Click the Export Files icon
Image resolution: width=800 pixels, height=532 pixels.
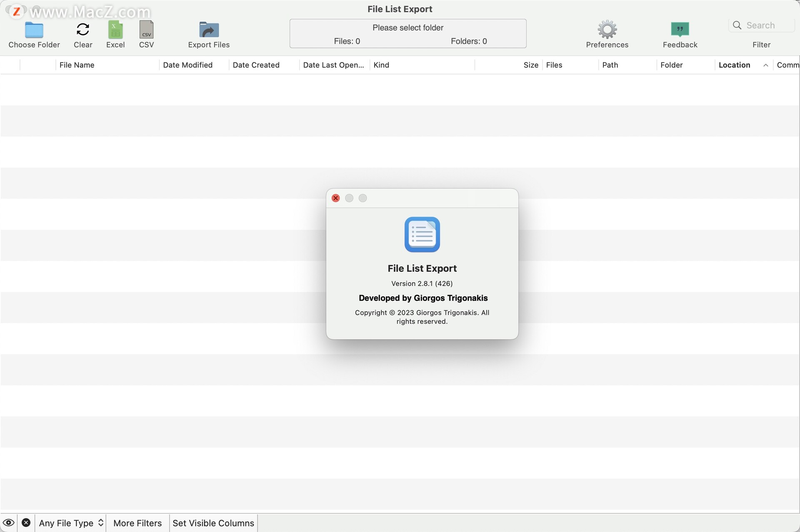point(209,30)
